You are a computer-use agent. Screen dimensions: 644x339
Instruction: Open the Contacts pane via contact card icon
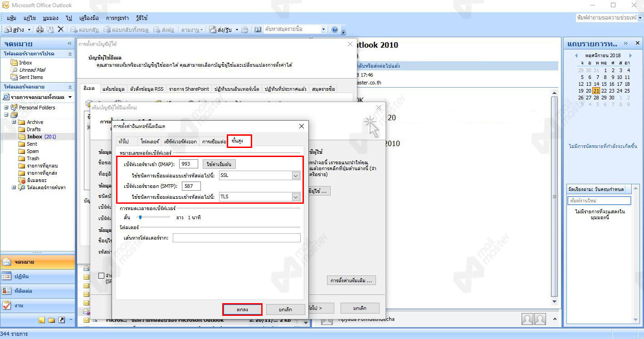pyautogui.click(x=7, y=291)
